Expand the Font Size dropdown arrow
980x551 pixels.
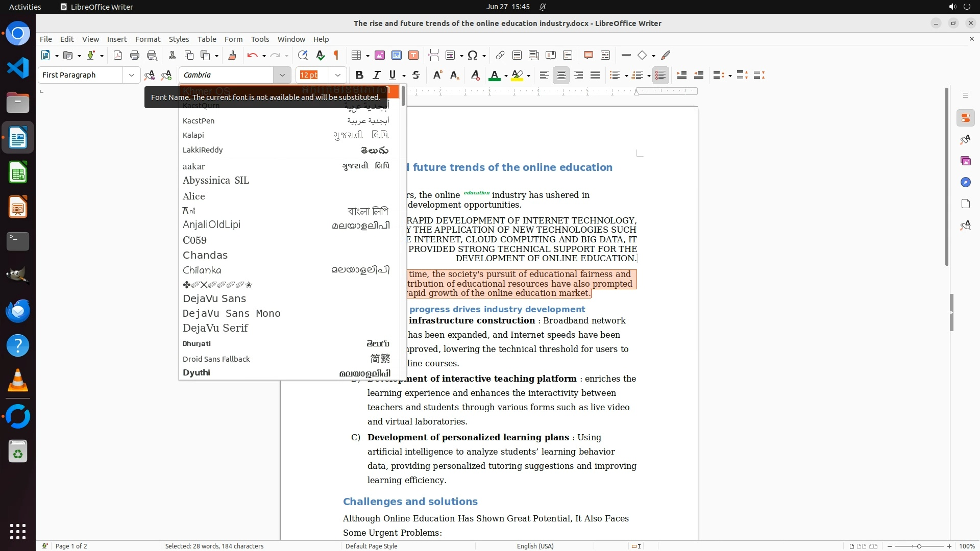tap(338, 75)
